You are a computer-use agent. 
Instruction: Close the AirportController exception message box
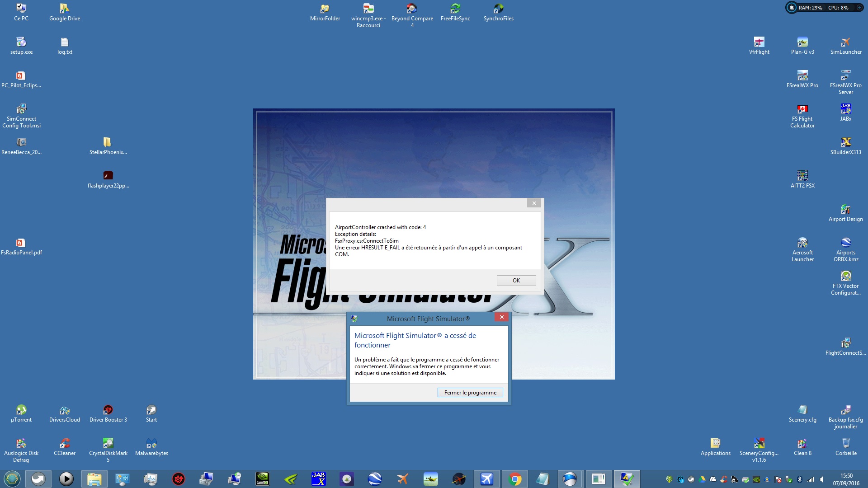pyautogui.click(x=534, y=203)
